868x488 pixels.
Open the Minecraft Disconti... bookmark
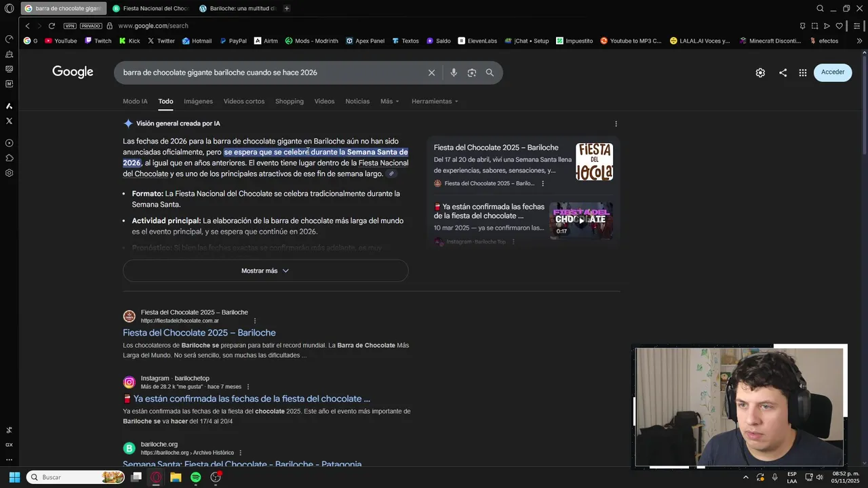tap(770, 41)
